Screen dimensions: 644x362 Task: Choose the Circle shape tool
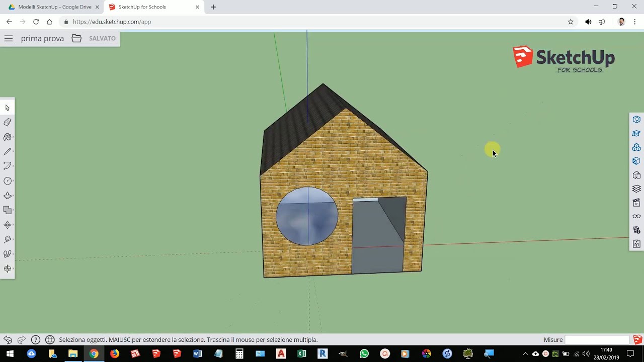pos(7,181)
